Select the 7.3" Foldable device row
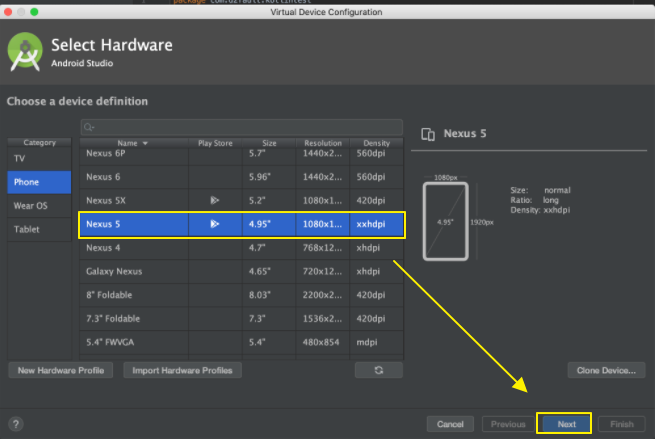 click(x=241, y=319)
